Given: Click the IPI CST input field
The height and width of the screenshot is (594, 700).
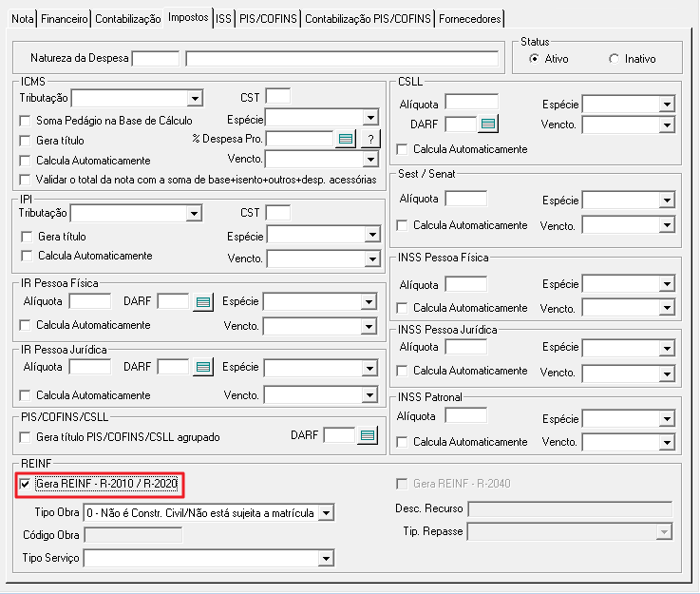Looking at the screenshot, I should click(x=278, y=213).
